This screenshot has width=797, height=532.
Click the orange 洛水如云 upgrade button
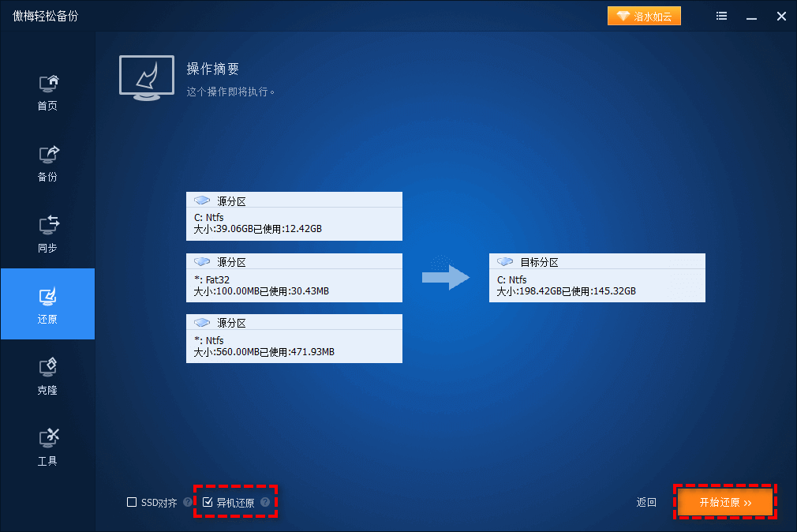click(644, 15)
